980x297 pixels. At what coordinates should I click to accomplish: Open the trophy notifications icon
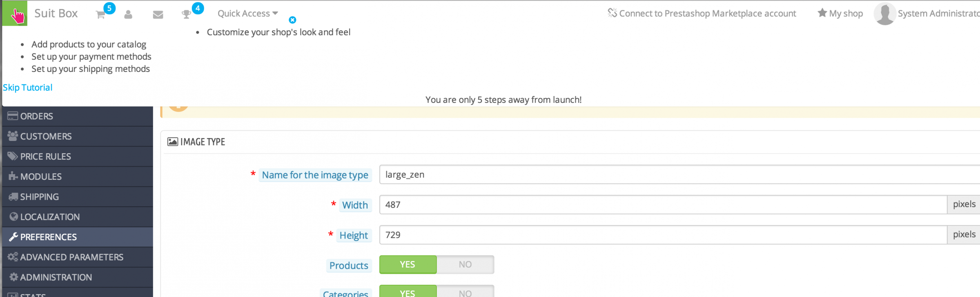point(186,15)
